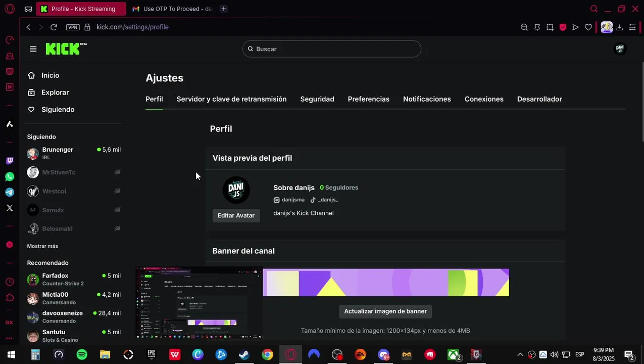Open X (Twitter) in Opera sidebar
The height and width of the screenshot is (364, 644).
click(10, 208)
